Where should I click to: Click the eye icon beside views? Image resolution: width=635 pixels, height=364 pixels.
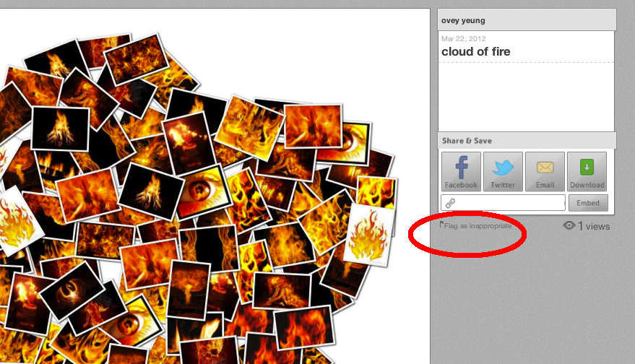(569, 225)
